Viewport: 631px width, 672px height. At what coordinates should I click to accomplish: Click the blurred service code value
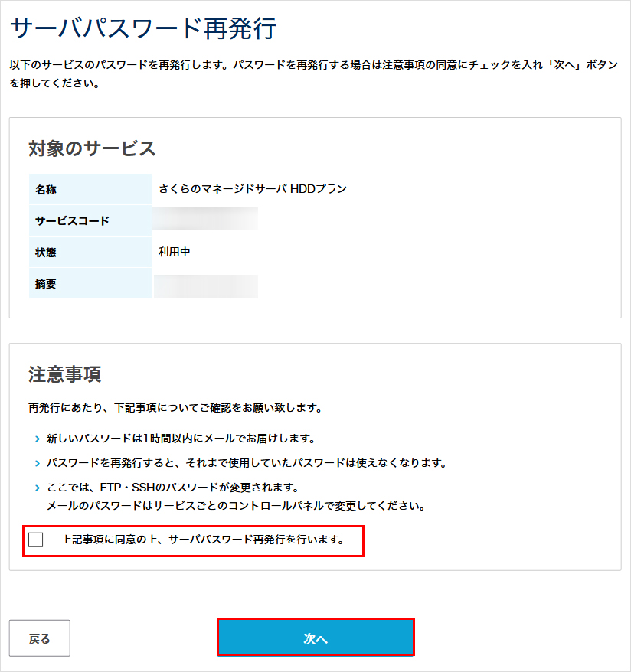tap(205, 220)
